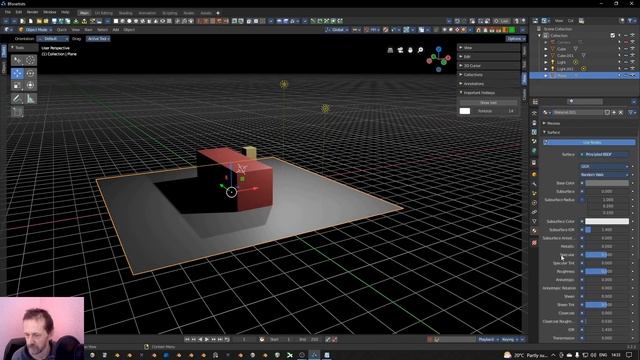Open the Object Data properties tab (triangle icon)
This screenshot has width=640, height=360.
[534, 221]
